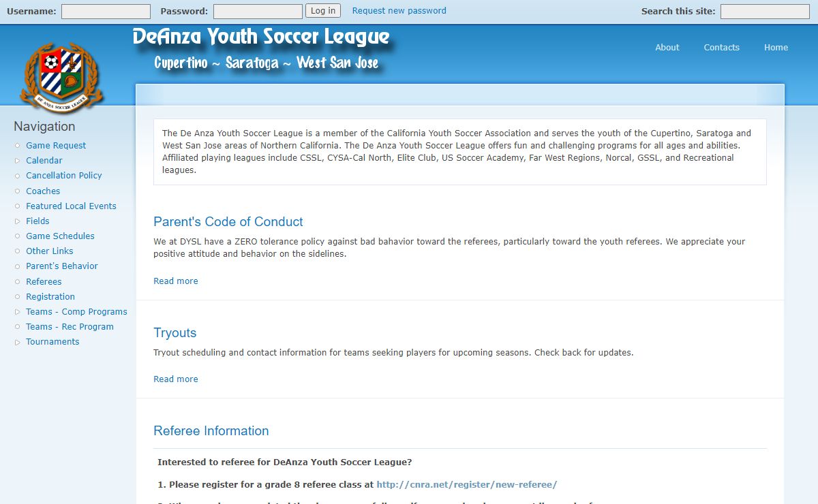Viewport: 818px width, 504px height.
Task: Open the cnra.net new-referee registration link
Action: [x=467, y=485]
